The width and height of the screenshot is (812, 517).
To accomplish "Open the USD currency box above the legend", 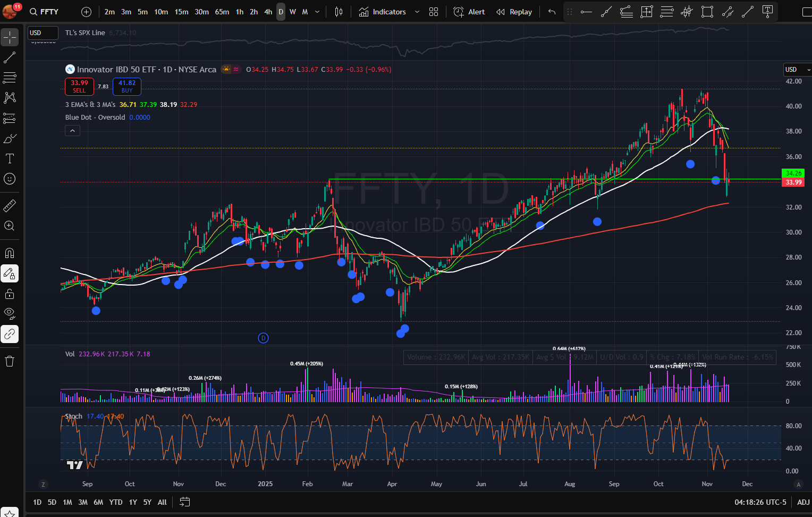I will 43,32.
